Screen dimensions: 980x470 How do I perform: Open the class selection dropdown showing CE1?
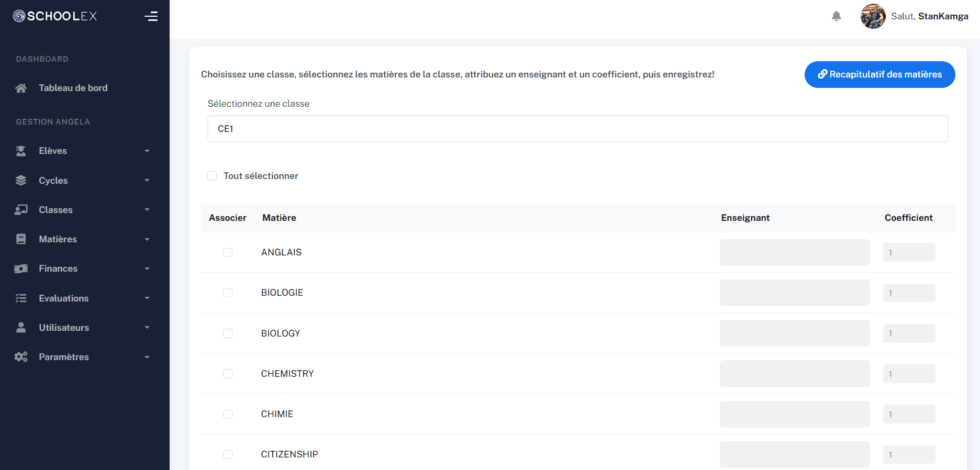point(577,129)
